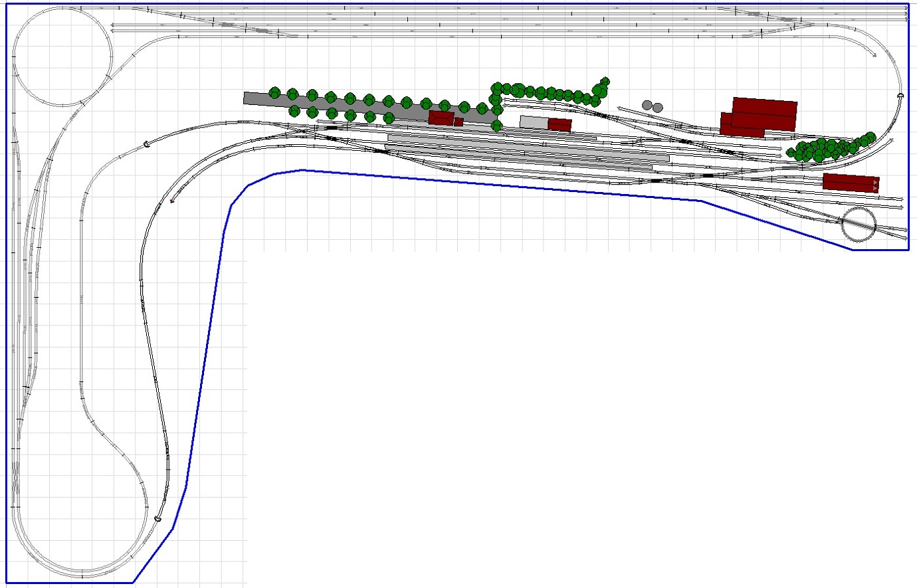Click the red engine shed near the turntable

[850, 183]
